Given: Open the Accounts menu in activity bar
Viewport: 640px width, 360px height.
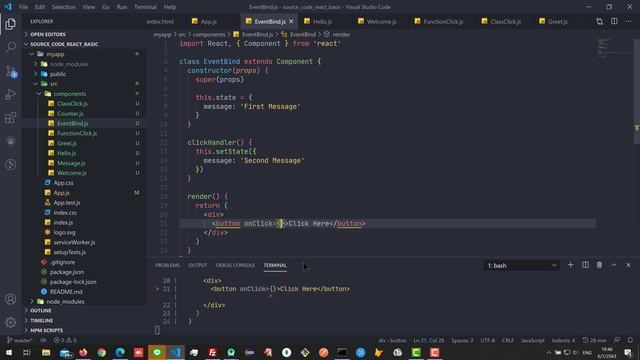Looking at the screenshot, I should pyautogui.click(x=11, y=299).
